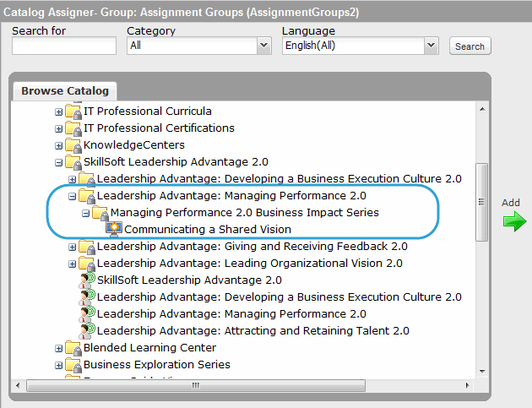Select the KnowledgeCenters tree item
Screen dimensions: 532x408
coord(134,145)
